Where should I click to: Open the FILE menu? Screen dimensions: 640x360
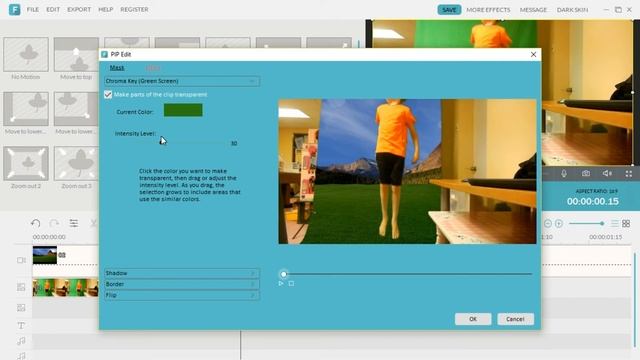[33, 9]
